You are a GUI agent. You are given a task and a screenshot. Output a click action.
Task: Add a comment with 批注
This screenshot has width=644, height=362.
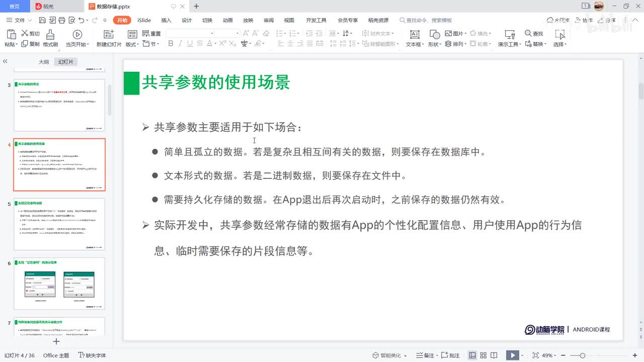coord(451,355)
